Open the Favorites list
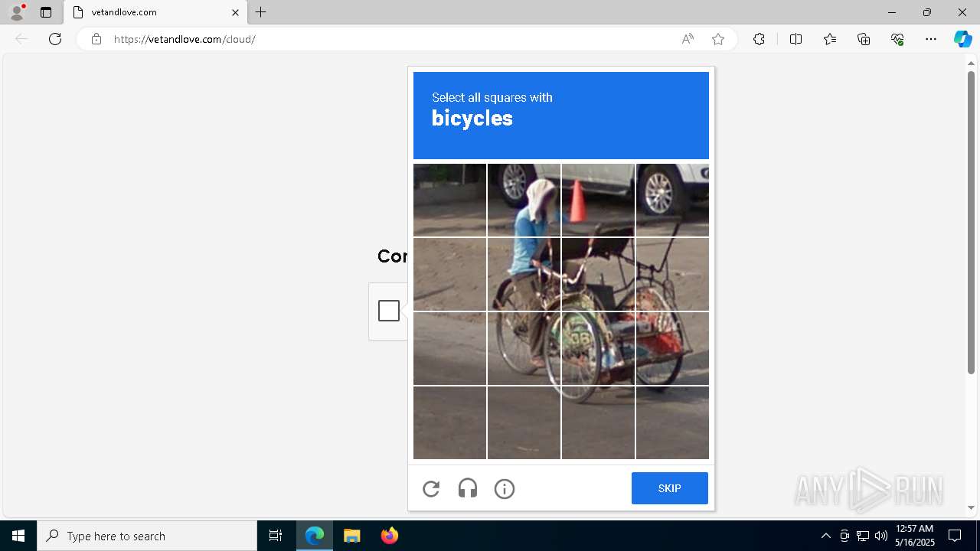Screen dimensions: 980x551 [x=830, y=39]
